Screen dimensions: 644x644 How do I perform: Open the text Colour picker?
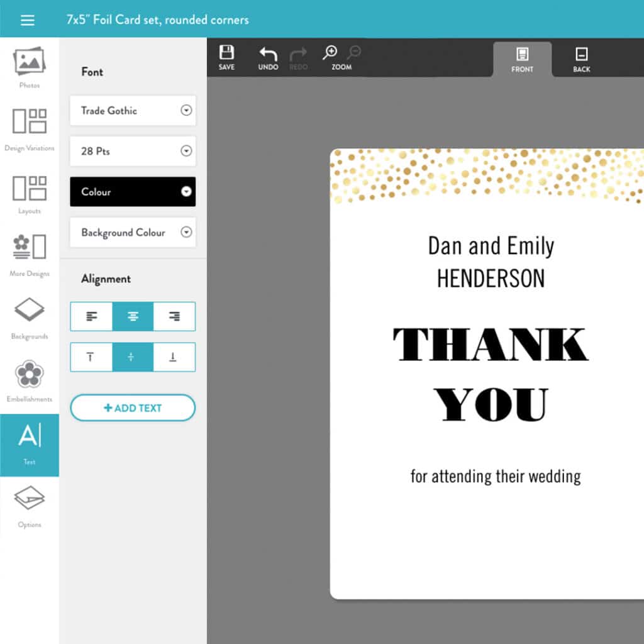(x=133, y=192)
